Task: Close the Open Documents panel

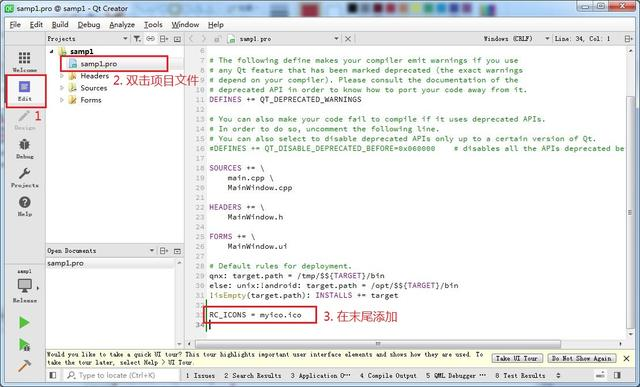Action: coord(177,251)
